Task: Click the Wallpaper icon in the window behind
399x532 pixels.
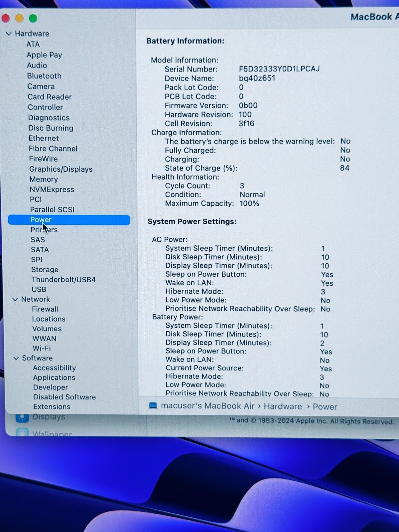Action: click(22, 433)
